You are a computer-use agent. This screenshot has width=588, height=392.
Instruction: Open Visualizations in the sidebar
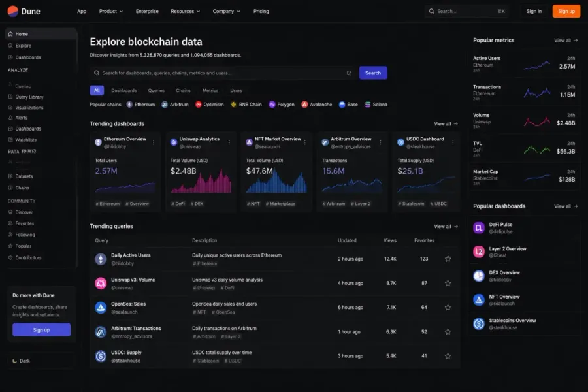click(x=29, y=108)
